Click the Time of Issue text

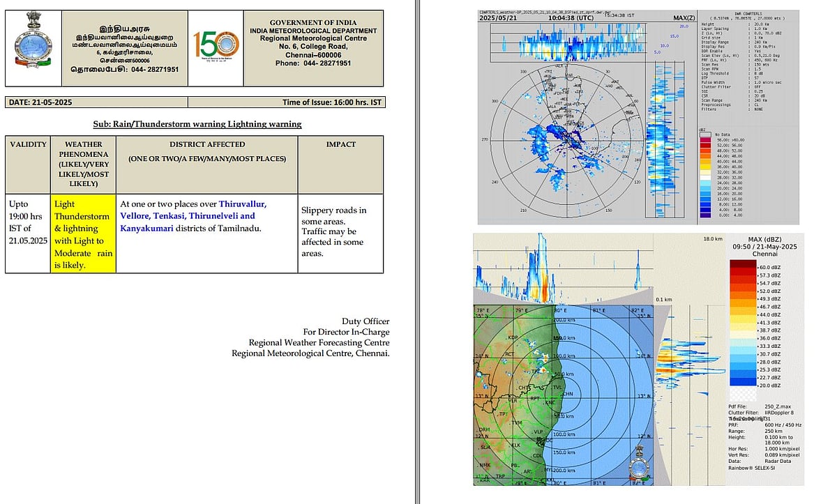point(332,102)
